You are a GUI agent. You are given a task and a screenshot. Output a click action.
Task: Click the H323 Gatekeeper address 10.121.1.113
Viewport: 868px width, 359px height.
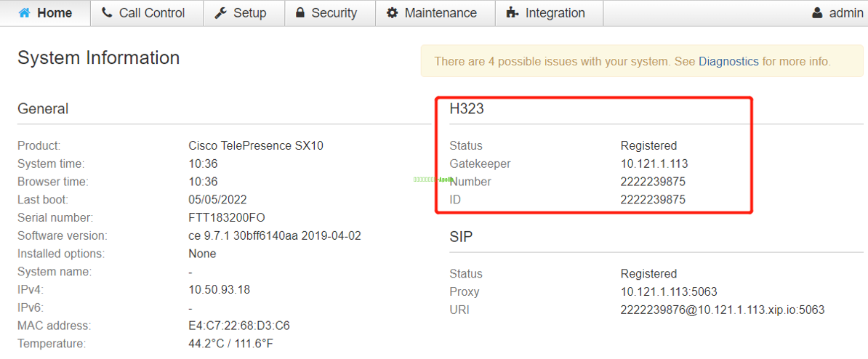point(654,164)
